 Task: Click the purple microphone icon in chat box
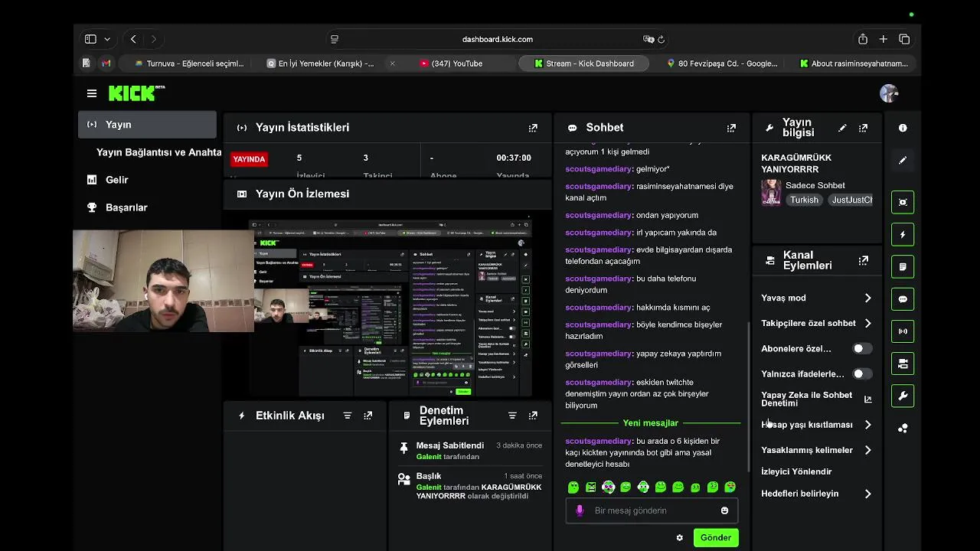pos(580,510)
